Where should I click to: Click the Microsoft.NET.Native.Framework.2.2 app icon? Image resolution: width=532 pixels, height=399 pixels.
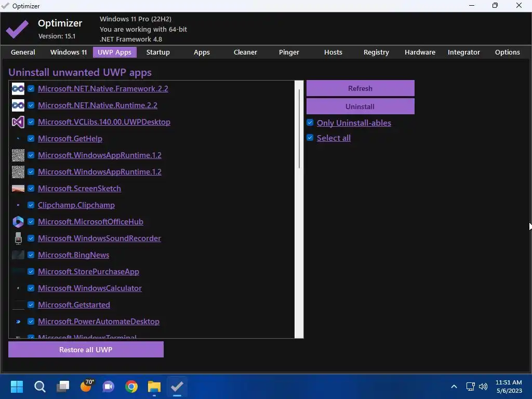[x=18, y=89]
